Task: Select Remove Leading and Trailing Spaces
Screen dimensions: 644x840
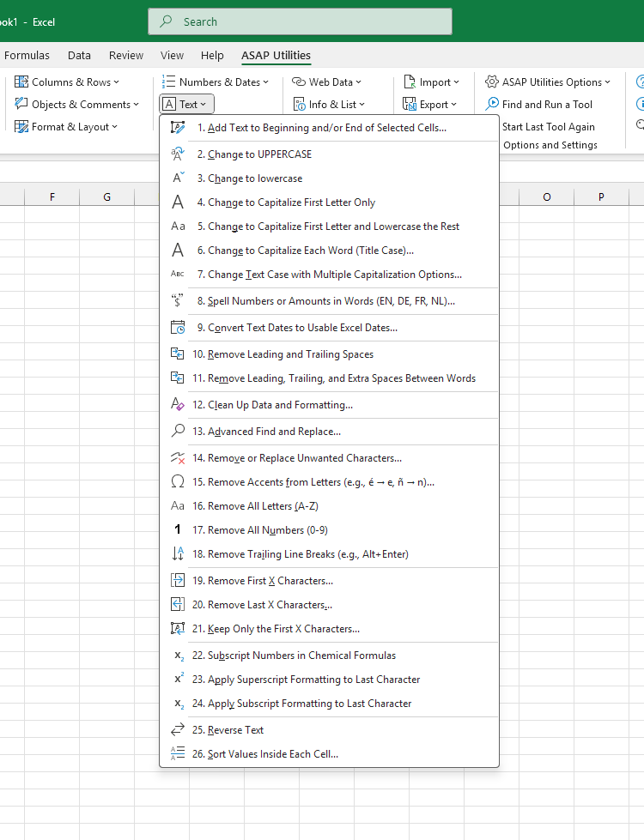Action: pyautogui.click(x=290, y=354)
